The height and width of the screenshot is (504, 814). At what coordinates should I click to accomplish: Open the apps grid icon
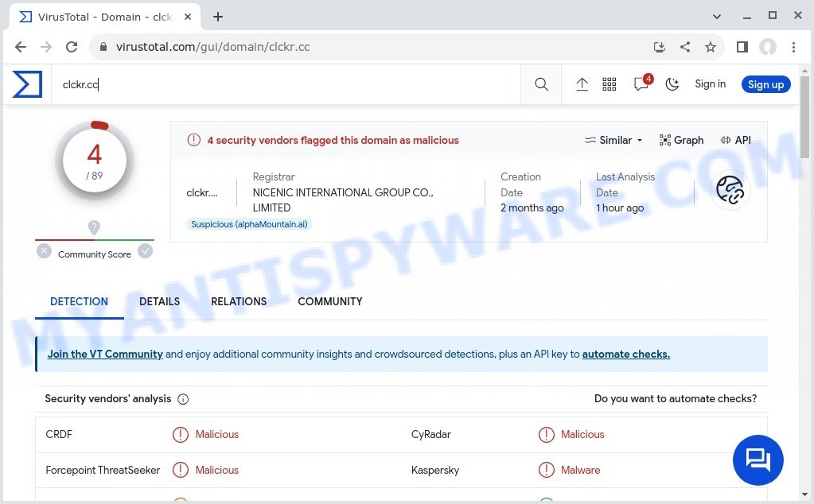609,84
